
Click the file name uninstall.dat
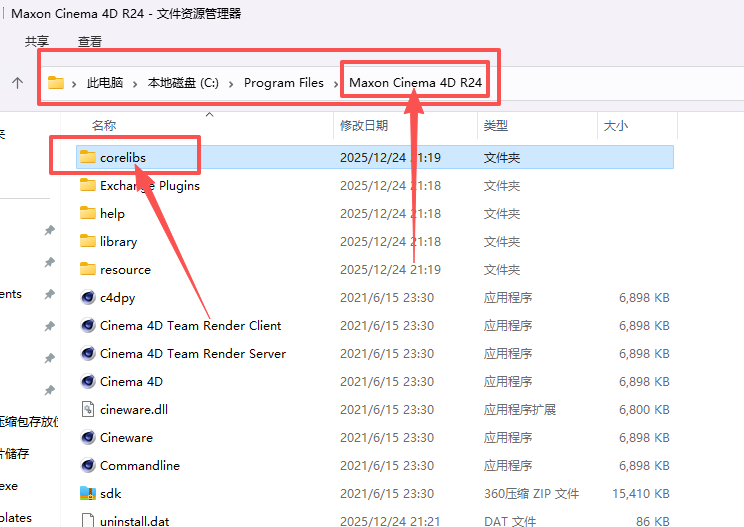135,521
